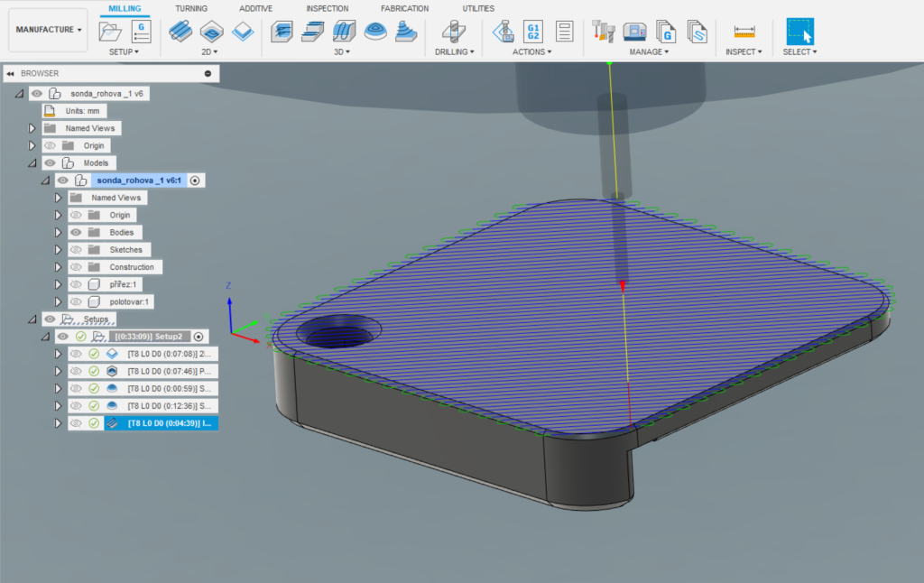
Task: Switch to the INSPECTION tab
Action: pos(327,8)
